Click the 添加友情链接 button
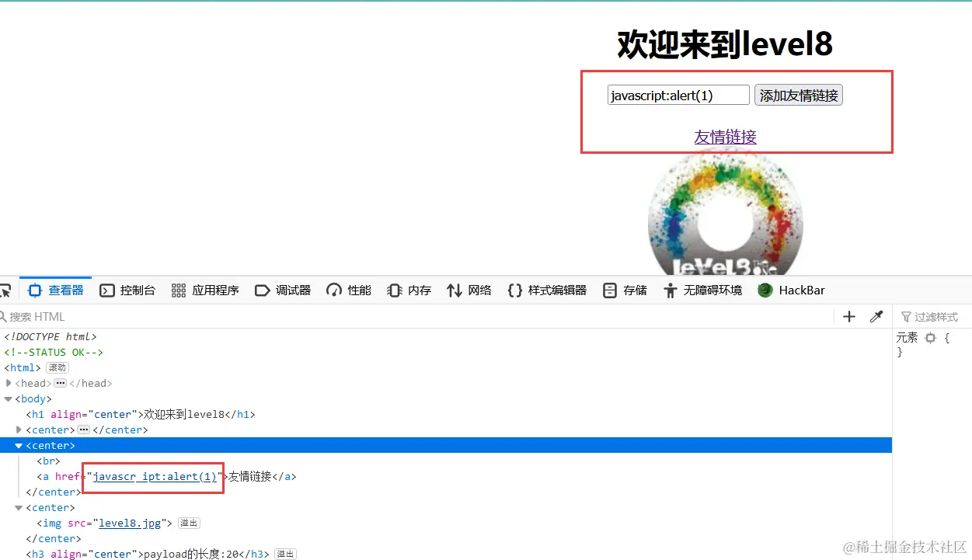 point(799,96)
